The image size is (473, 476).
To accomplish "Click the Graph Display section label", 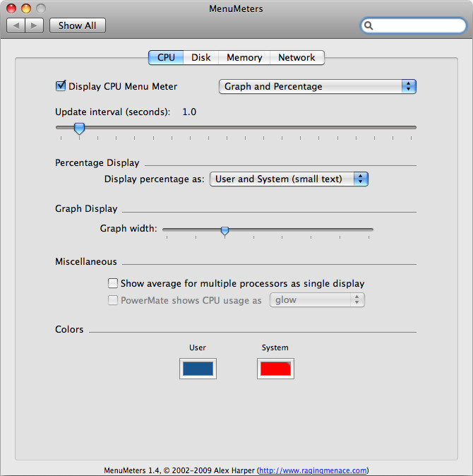I will [86, 209].
